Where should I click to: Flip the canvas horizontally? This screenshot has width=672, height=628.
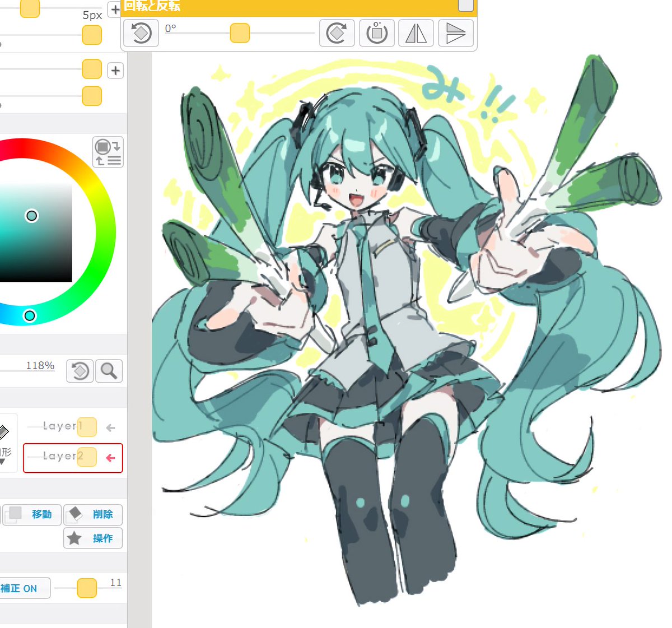click(415, 33)
